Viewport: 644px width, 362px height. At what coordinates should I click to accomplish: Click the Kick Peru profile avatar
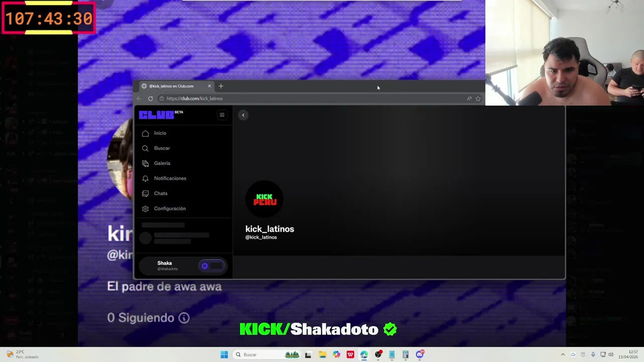(265, 200)
